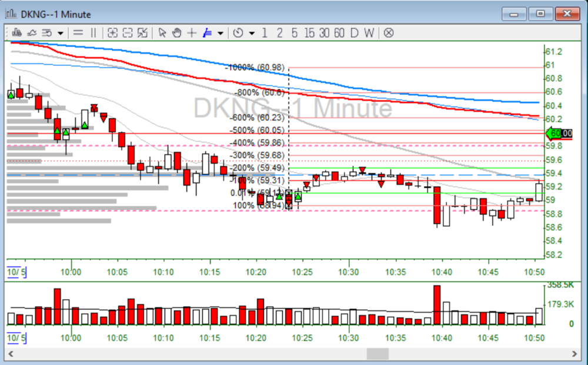Viewport: 588px width, 365px height.
Task: Click the chart icon in the title bar
Action: click(10, 14)
